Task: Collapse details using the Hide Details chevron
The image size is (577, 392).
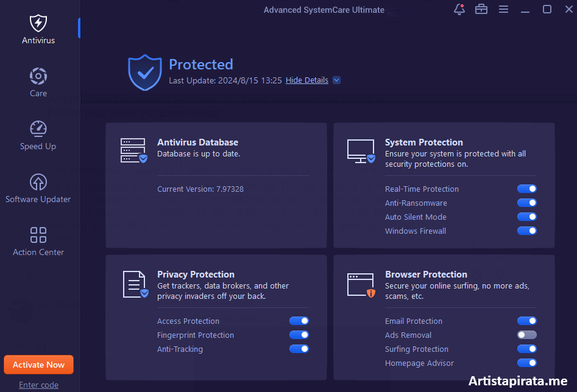Action: (x=336, y=80)
